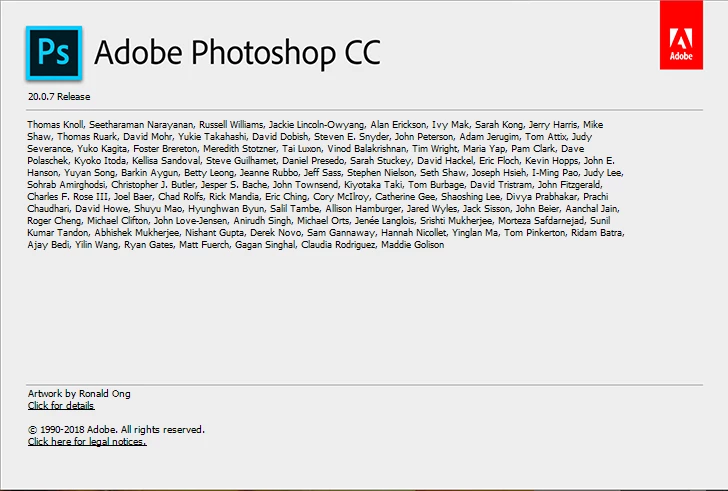728x491 pixels.
Task: Click 'Artwork by Ronald Ong' text
Action: click(79, 394)
